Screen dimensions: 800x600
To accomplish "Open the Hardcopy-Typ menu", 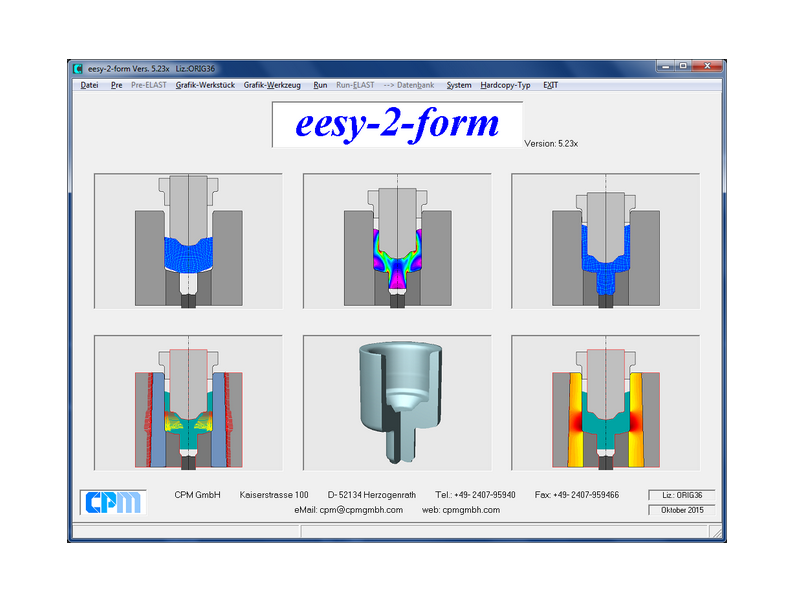I will (505, 85).
